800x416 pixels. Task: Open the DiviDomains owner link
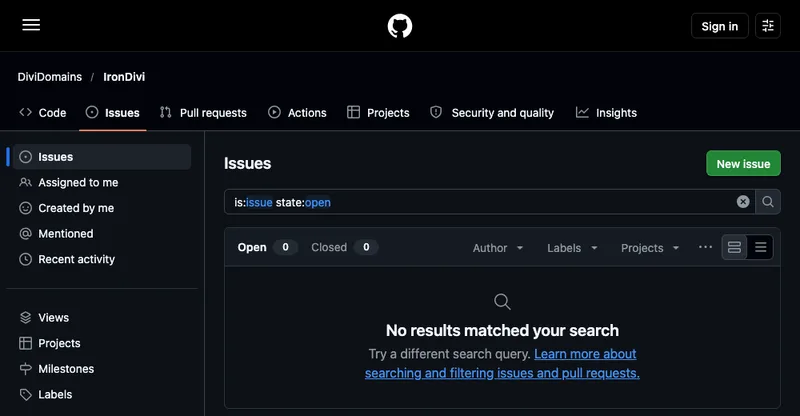point(49,77)
